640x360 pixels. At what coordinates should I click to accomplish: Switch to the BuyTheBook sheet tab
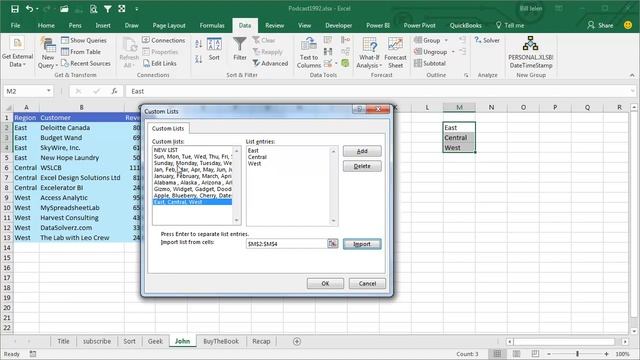tap(221, 341)
